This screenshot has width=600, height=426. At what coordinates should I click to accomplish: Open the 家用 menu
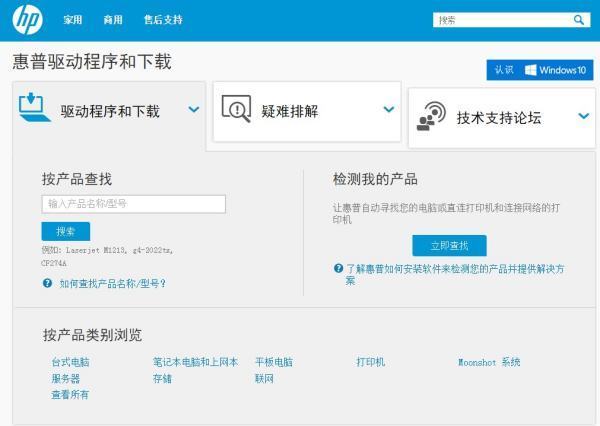[73, 20]
